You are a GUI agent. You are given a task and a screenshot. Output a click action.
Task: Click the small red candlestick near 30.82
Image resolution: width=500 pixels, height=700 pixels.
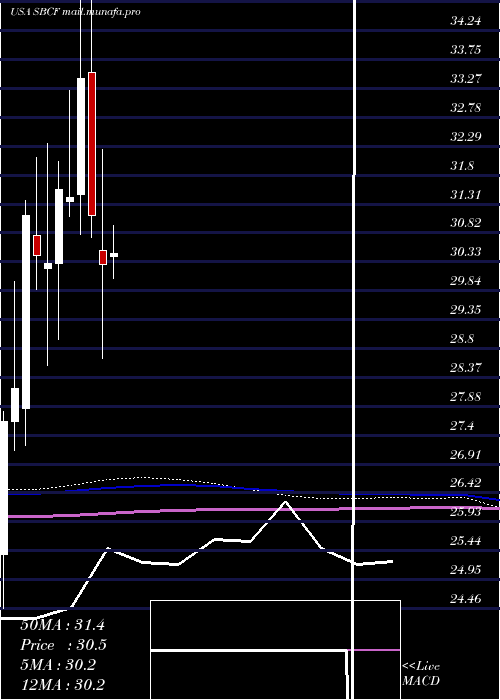coord(37,245)
